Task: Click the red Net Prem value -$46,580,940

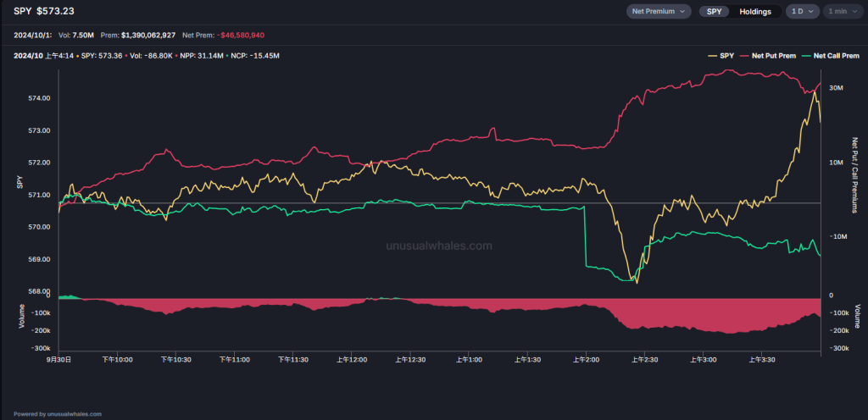Action: click(252, 35)
